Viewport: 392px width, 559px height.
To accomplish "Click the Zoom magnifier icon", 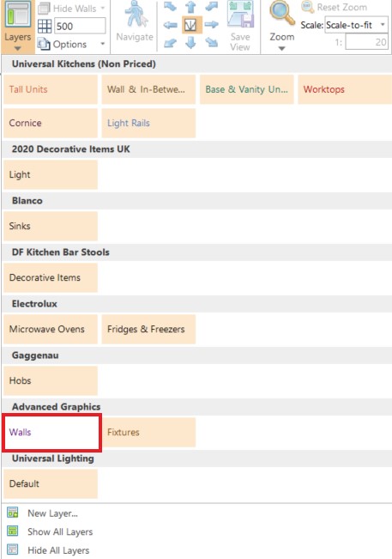I will 281,14.
